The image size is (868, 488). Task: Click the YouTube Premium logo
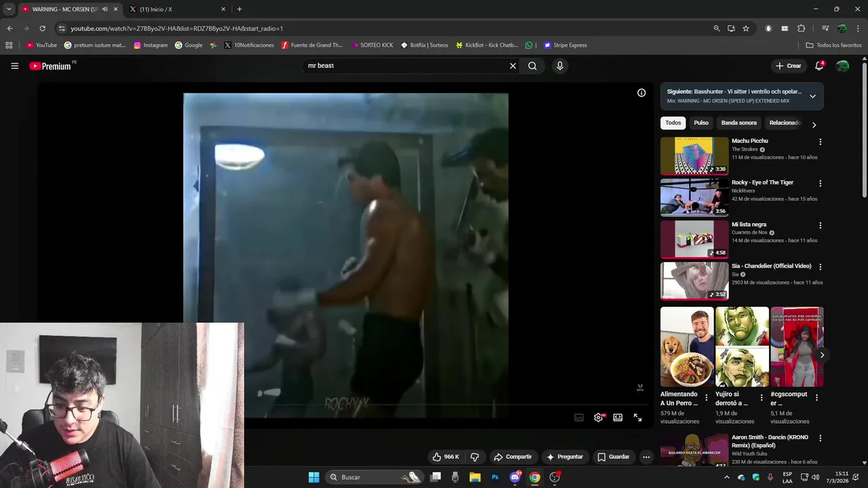click(x=50, y=66)
